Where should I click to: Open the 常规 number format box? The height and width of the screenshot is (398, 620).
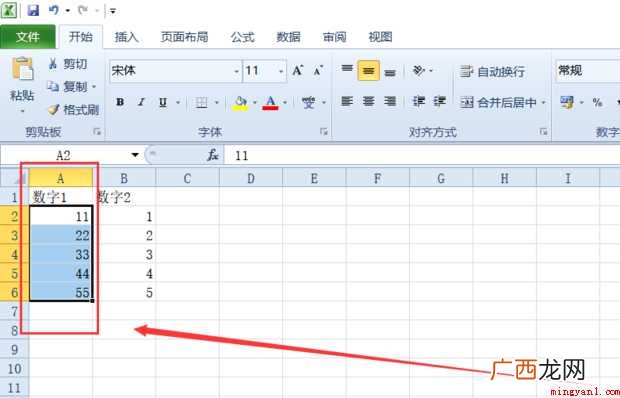click(x=588, y=71)
